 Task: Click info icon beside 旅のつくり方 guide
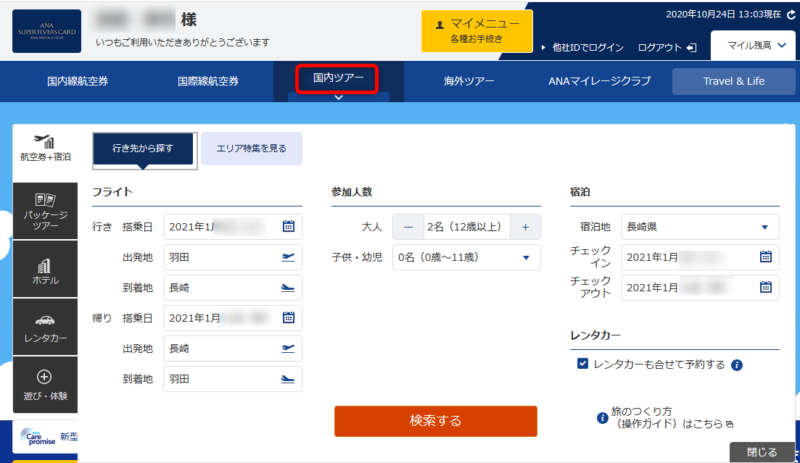[x=603, y=418]
